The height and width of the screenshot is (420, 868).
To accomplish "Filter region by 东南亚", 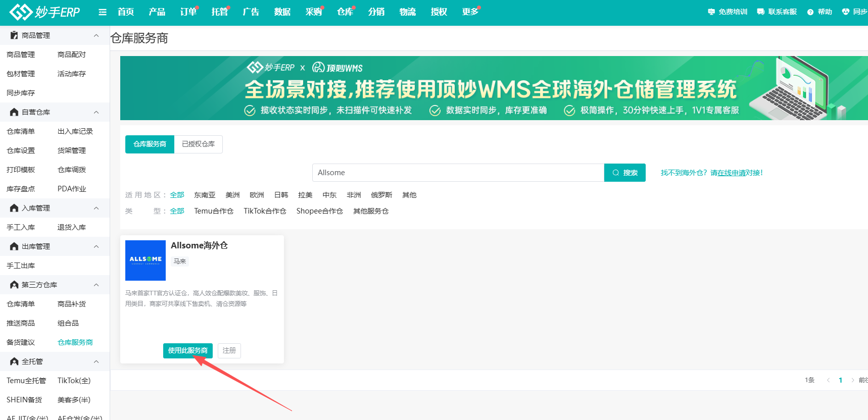I will coord(205,195).
